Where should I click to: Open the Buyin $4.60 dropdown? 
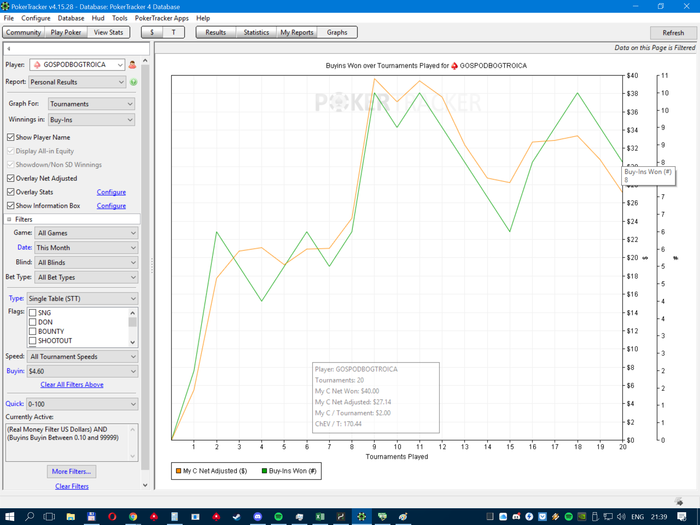pos(83,371)
